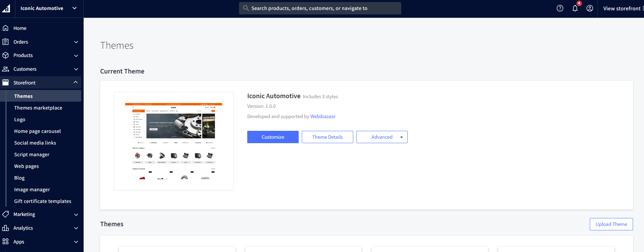644x252 pixels.
Task: Click the Marketing tag icon
Action: [5, 214]
